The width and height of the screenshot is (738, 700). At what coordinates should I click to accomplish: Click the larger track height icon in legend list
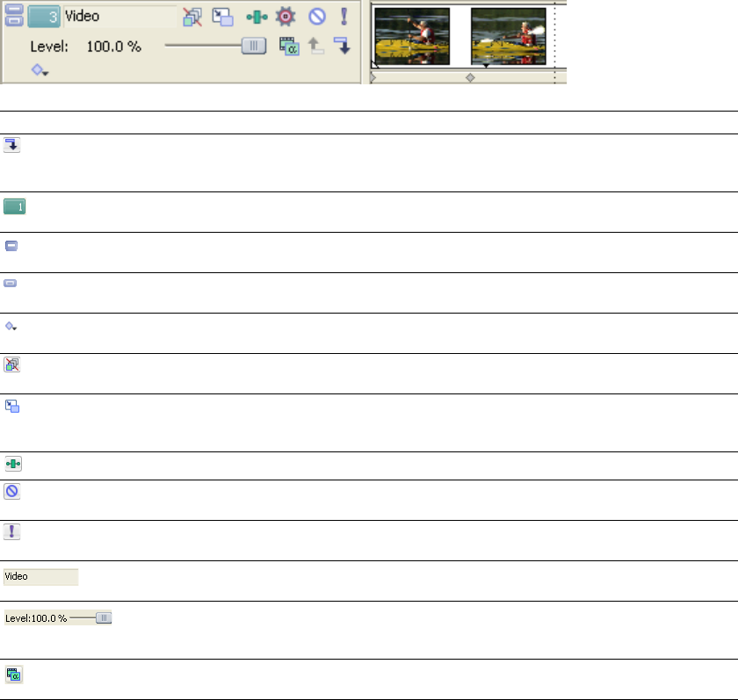(x=11, y=246)
